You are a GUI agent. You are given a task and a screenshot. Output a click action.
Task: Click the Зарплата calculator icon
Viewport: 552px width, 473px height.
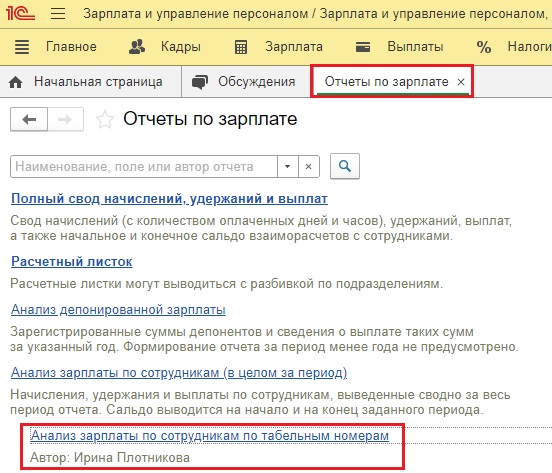coord(241,47)
